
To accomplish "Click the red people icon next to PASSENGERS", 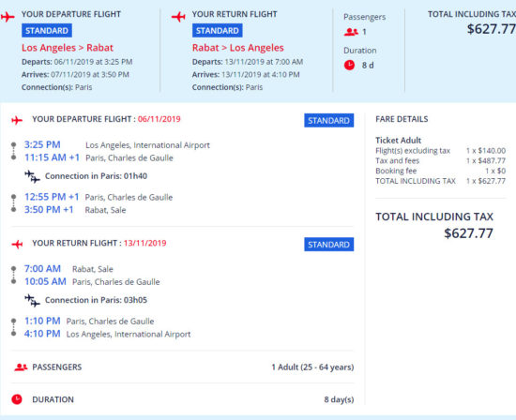I will pyautogui.click(x=21, y=367).
